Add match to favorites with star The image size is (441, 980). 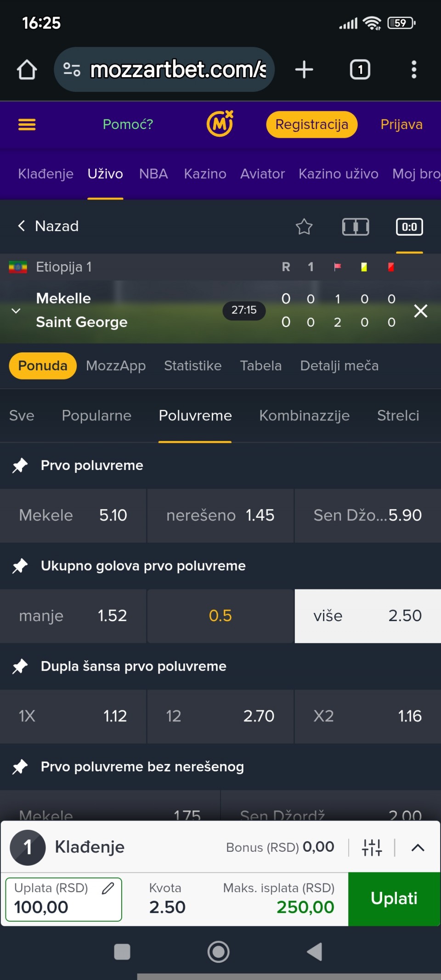pos(304,227)
